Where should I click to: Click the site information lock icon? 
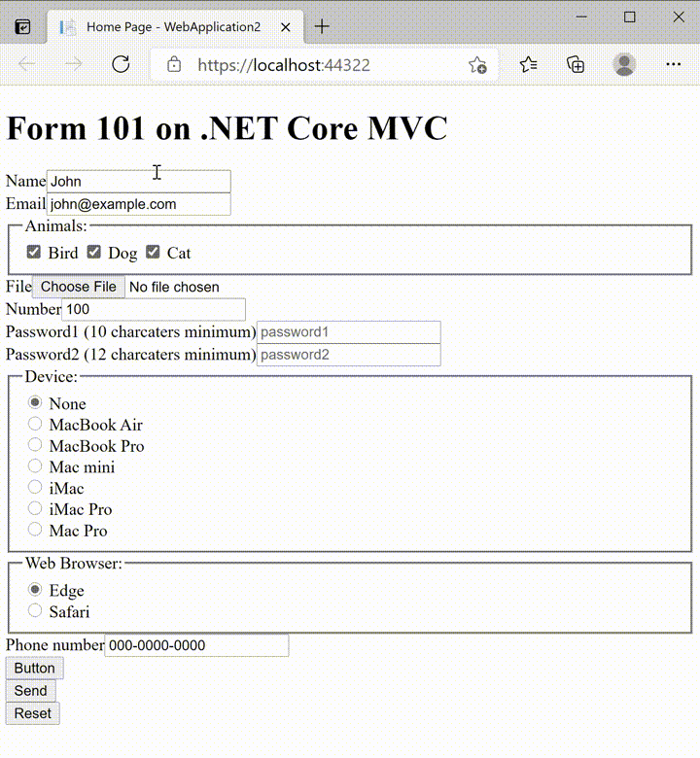click(x=174, y=65)
